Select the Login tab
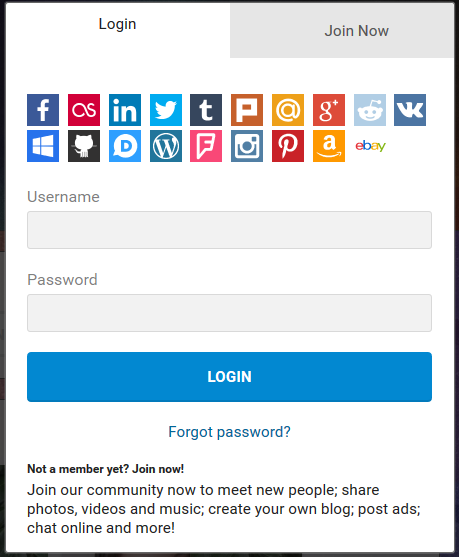459x557 pixels. [x=118, y=24]
